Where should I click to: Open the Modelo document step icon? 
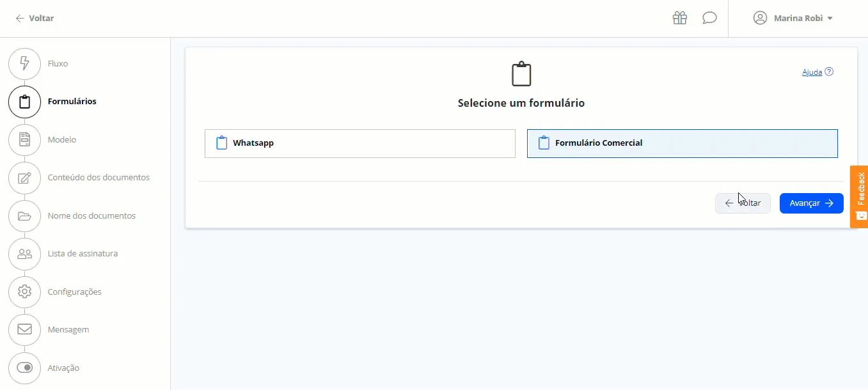click(x=24, y=140)
